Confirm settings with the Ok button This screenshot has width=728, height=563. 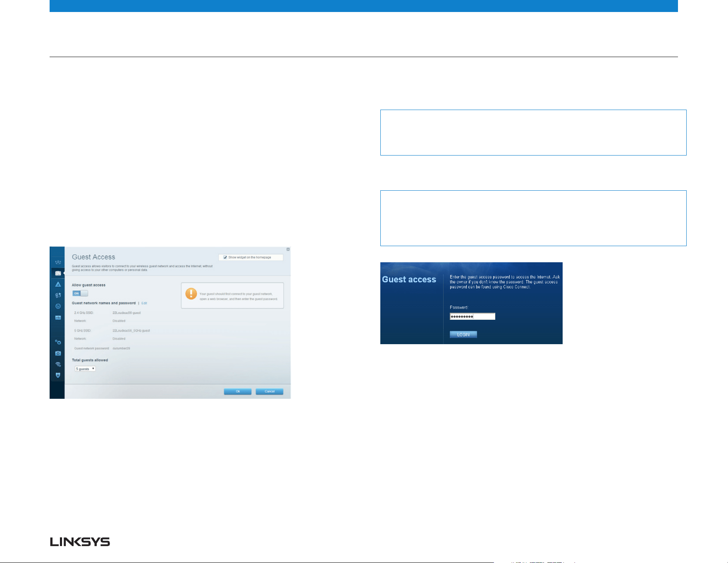(x=238, y=391)
